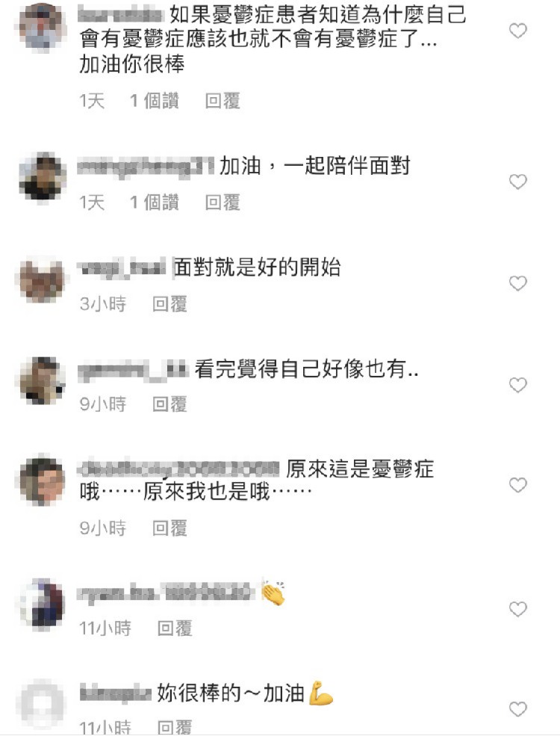Reply to 加油，一起陪伴面對 comment
Viewport: 560px width, 736px height.
[x=223, y=202]
